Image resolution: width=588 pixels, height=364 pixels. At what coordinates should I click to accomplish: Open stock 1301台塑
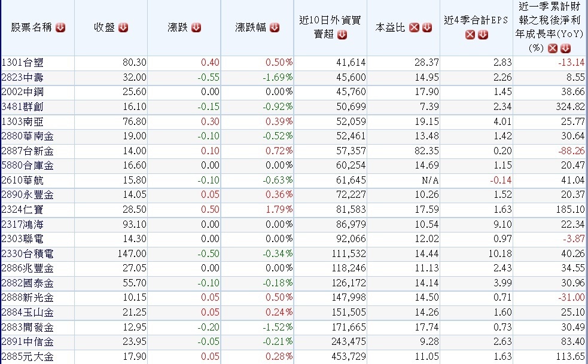click(x=24, y=63)
